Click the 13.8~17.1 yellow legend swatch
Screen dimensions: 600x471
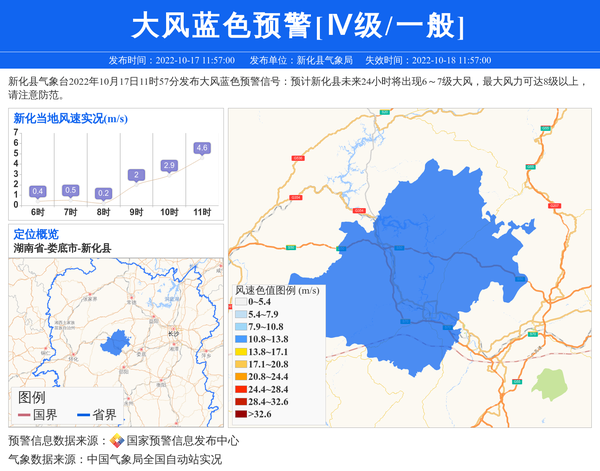[x=240, y=352]
